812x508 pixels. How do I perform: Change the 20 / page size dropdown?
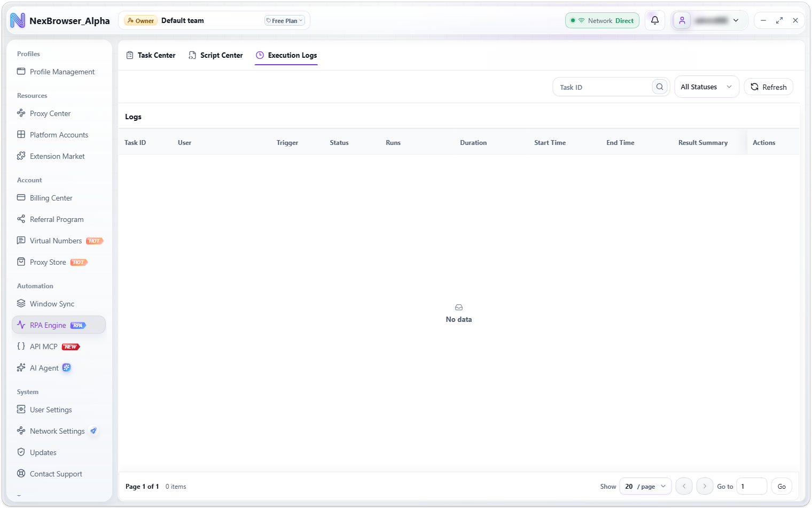coord(645,487)
